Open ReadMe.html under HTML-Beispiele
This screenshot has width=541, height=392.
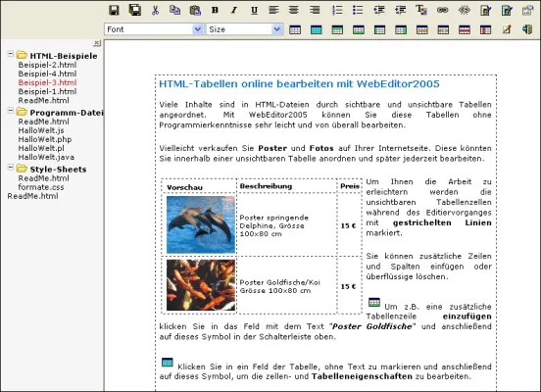point(43,100)
